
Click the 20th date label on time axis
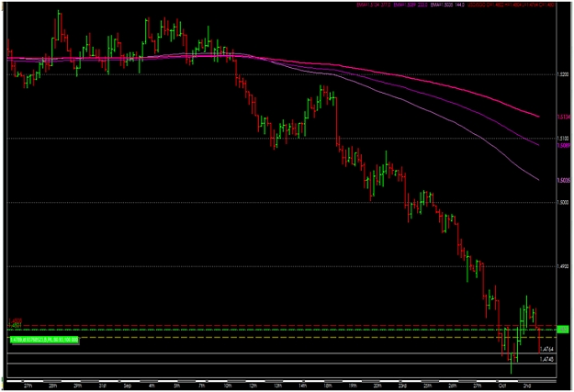377,386
